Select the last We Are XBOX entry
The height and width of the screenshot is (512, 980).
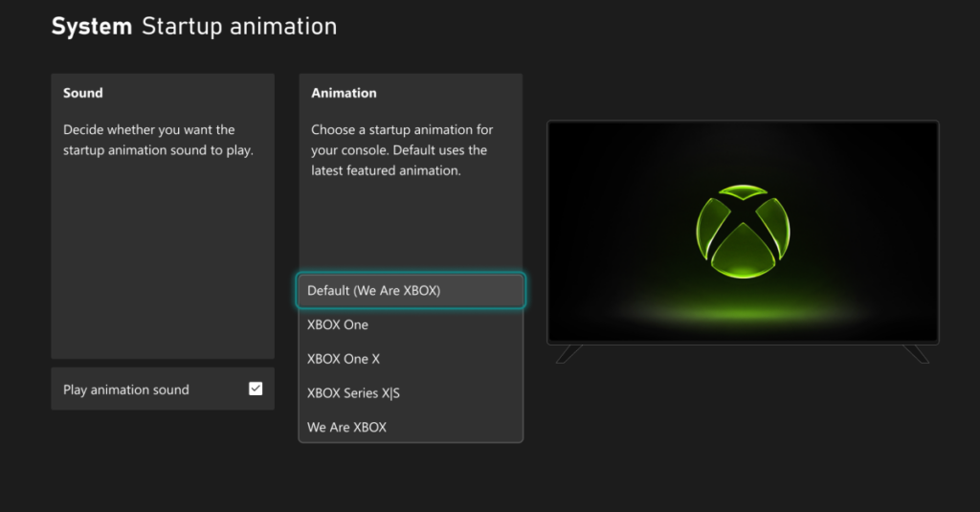tap(411, 427)
